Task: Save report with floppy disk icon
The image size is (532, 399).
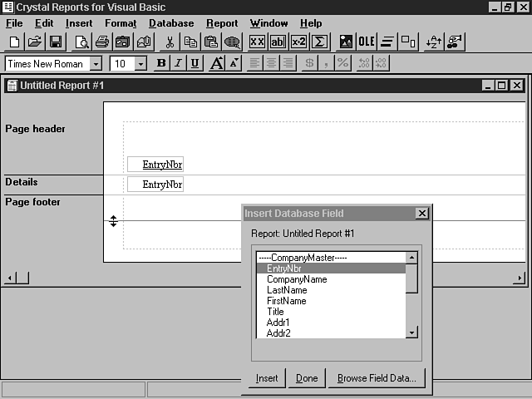Action: (x=56, y=42)
